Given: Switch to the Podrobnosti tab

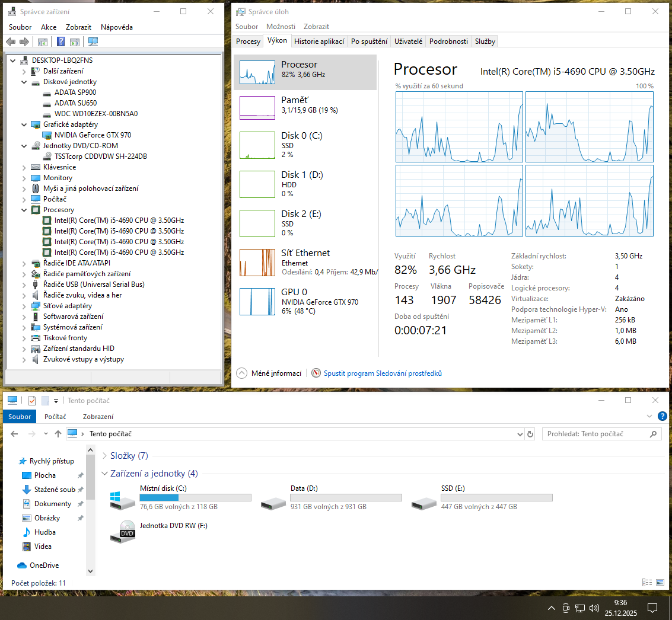Looking at the screenshot, I should click(x=448, y=41).
